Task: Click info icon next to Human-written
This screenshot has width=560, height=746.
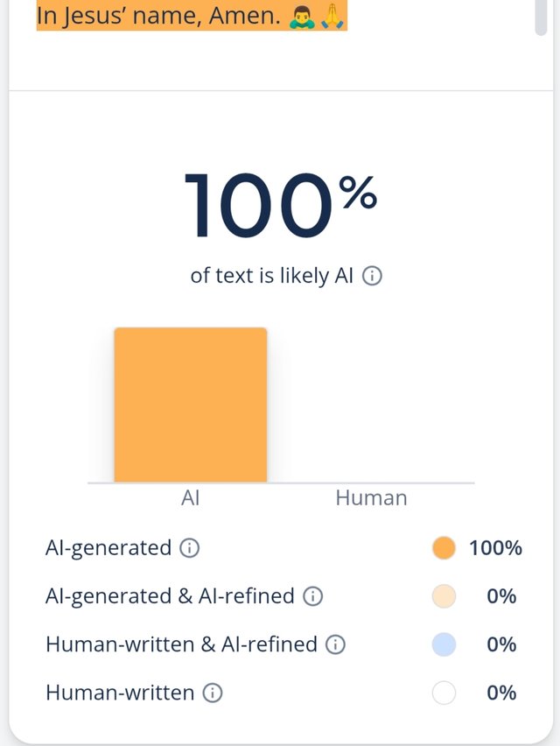Action: click(213, 693)
